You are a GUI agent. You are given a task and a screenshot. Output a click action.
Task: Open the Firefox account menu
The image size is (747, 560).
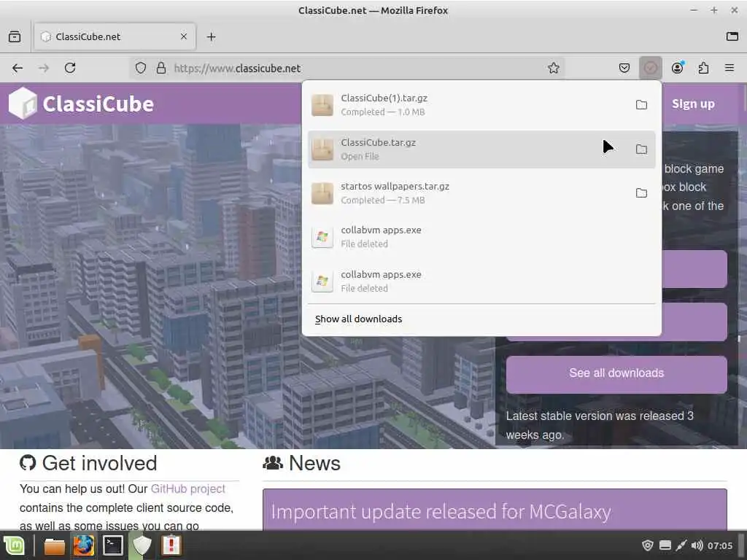pyautogui.click(x=677, y=68)
